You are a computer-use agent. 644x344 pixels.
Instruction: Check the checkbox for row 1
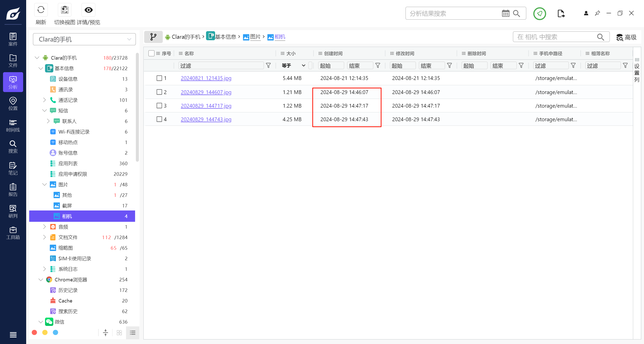click(159, 78)
